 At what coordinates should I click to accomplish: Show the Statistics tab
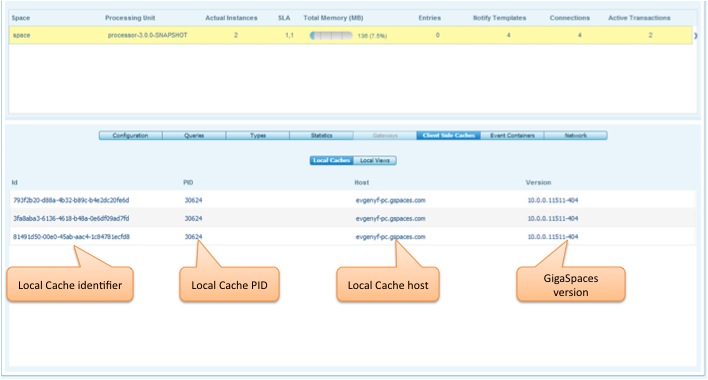pyautogui.click(x=321, y=135)
